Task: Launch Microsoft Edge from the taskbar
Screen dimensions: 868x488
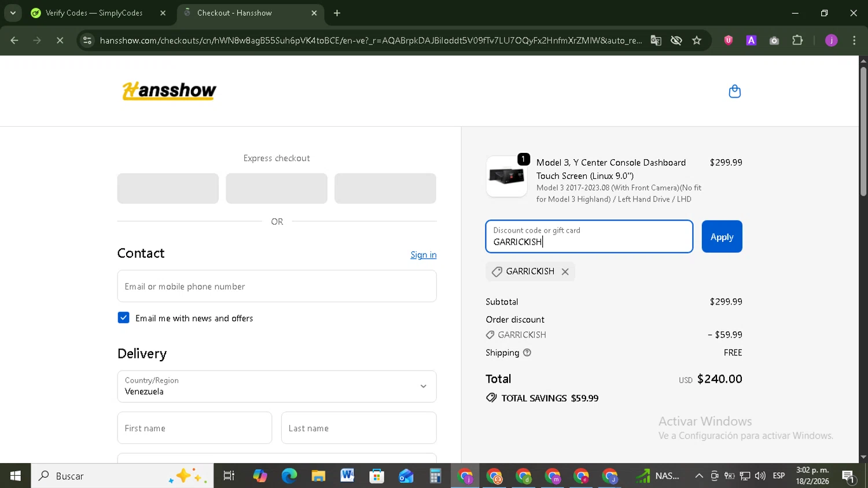Action: [289, 476]
